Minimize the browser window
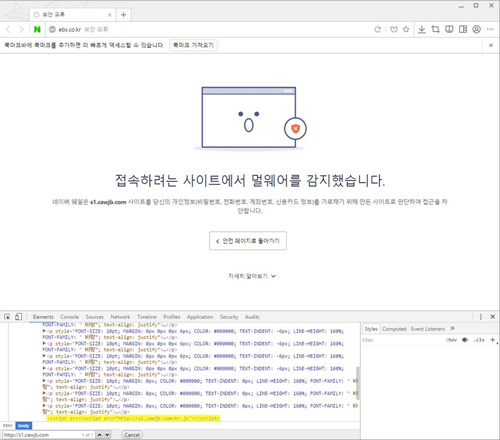The image size is (500, 440). click(461, 6)
